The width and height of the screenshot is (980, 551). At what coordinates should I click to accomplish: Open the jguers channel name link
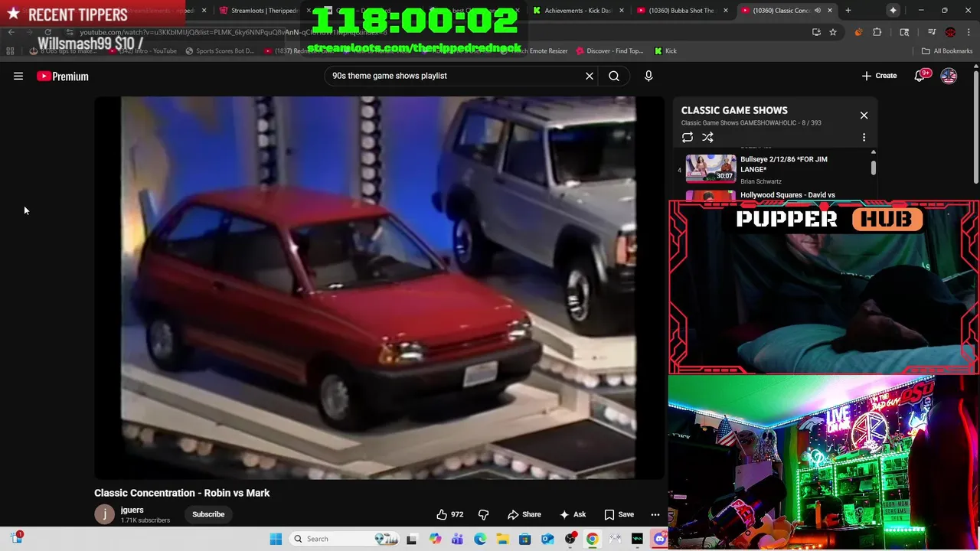click(132, 510)
